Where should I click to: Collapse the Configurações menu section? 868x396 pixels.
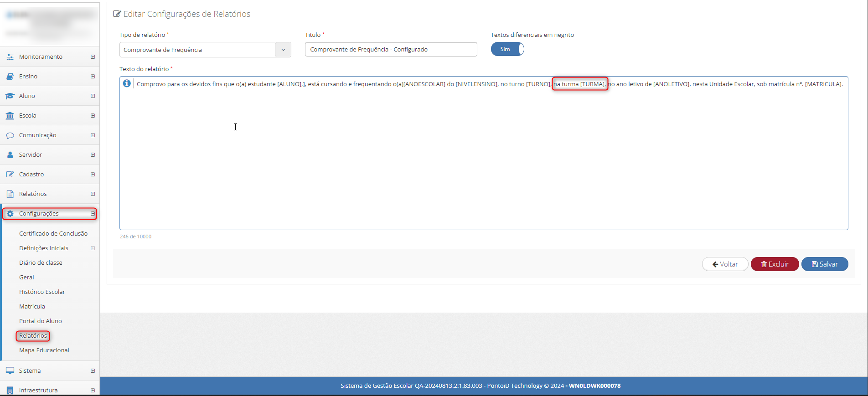pos(93,214)
